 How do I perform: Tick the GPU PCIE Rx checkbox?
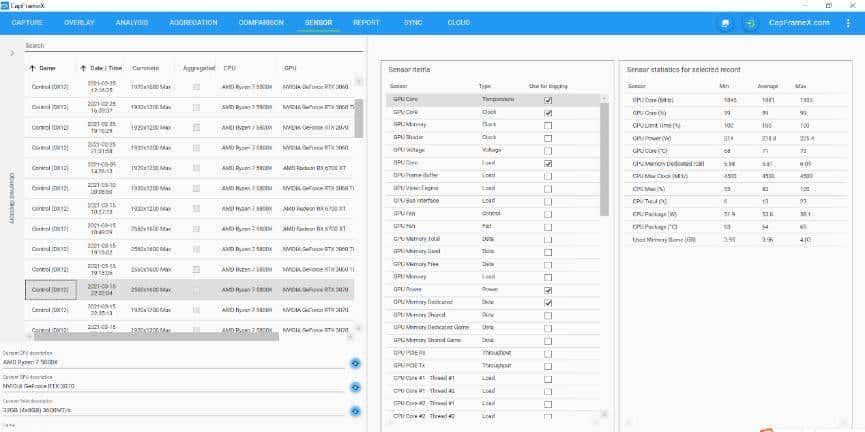548,354
